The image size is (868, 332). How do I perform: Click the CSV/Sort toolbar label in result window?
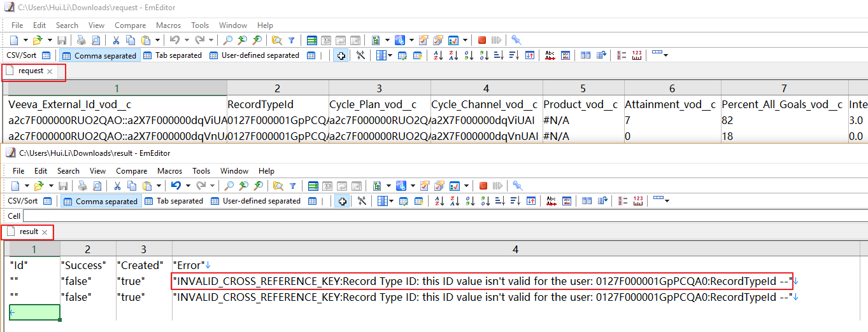(x=23, y=201)
